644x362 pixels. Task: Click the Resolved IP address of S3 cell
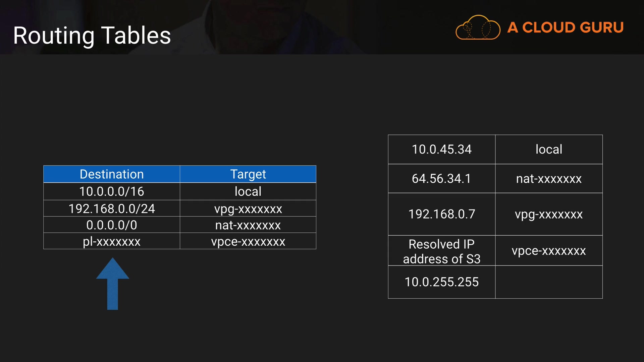[x=441, y=251]
